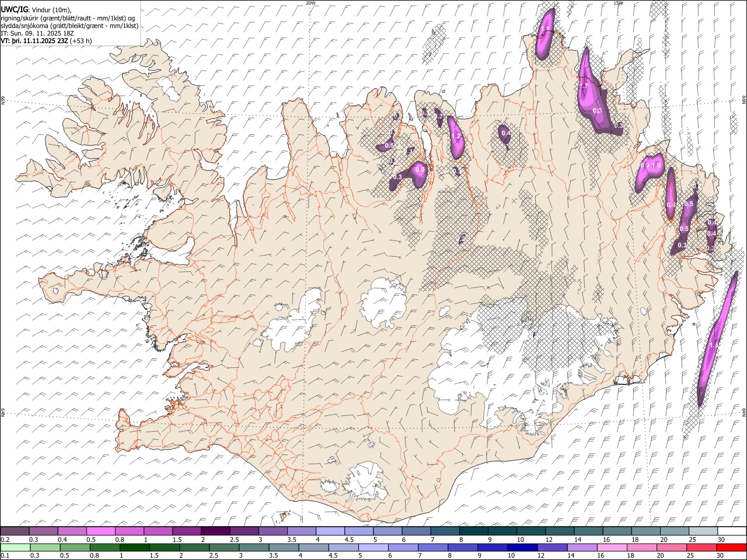Click the 15W longitude label
The width and height of the screenshot is (747, 560).
tap(618, 3)
